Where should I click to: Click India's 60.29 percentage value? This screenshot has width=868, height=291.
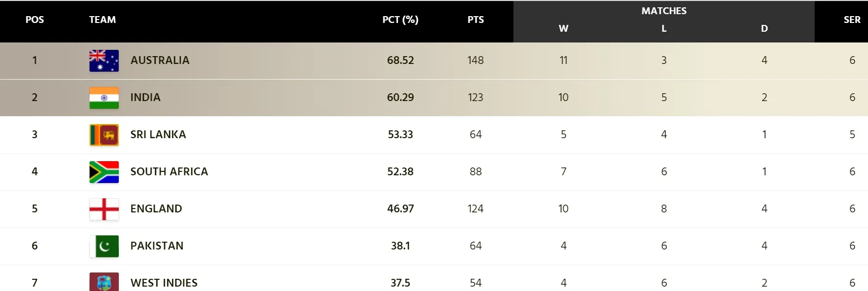400,98
